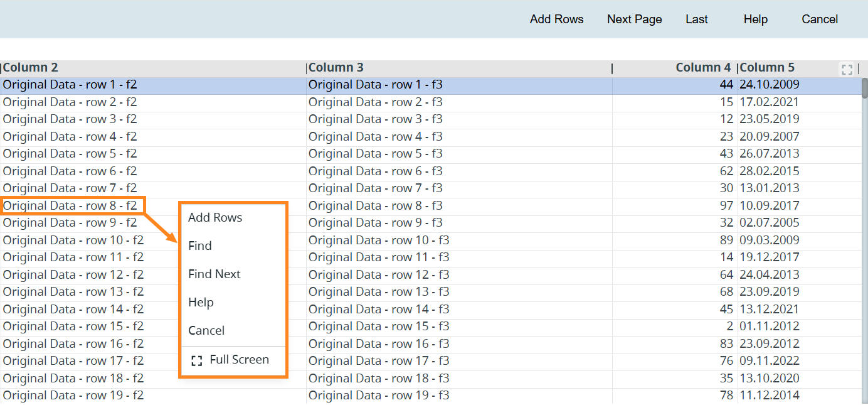The image size is (868, 405).
Task: Select cell 'Original Data - row 8 - f2'
Action: coord(70,205)
